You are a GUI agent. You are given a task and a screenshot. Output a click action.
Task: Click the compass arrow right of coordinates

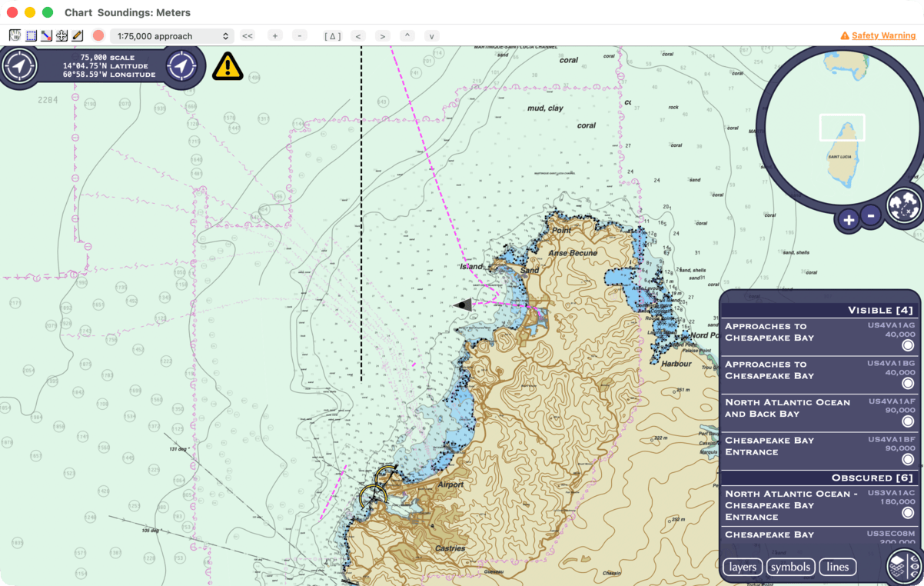point(182,65)
